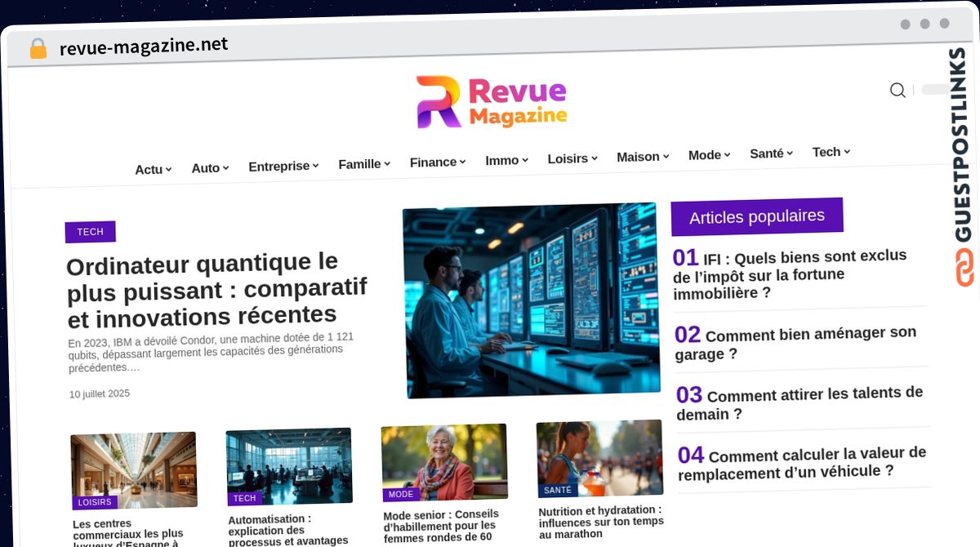Screen dimensions: 980x547
Task: Click the search magnifier icon
Action: [x=897, y=91]
